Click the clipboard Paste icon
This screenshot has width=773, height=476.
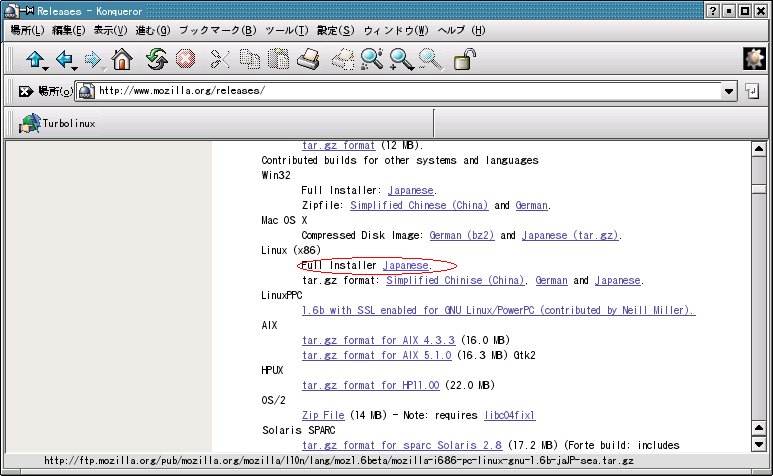pos(279,59)
